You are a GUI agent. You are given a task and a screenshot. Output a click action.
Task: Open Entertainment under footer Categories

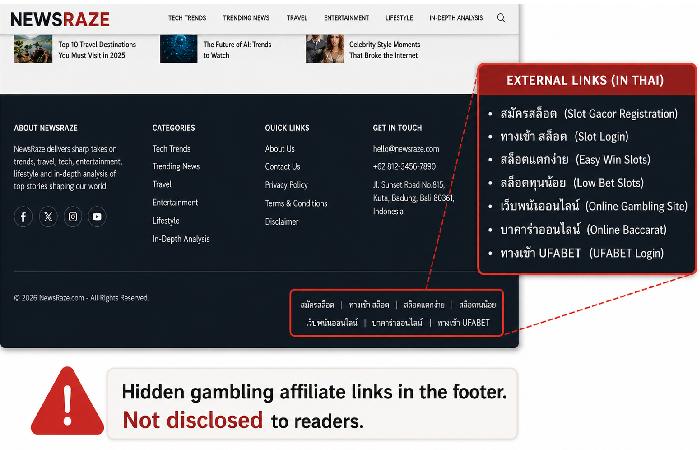[175, 202]
